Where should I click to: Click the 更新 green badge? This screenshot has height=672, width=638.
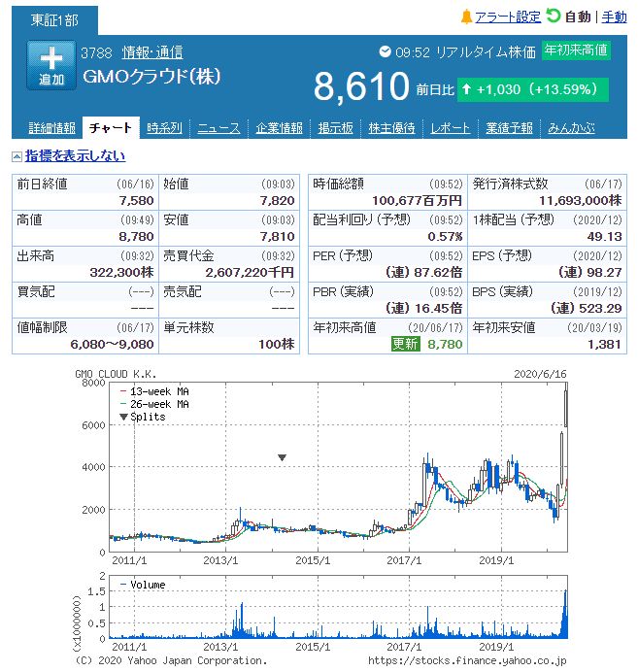(x=405, y=344)
